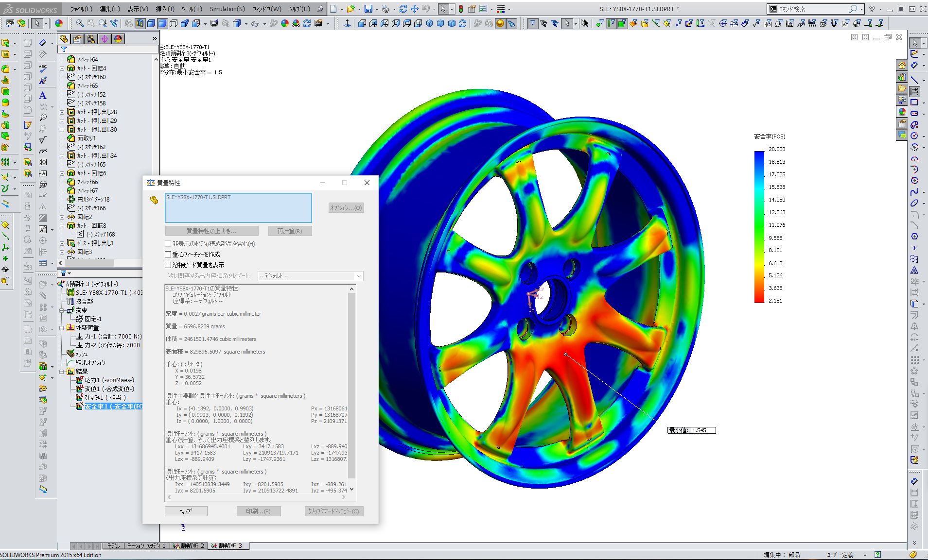
Task: Switch to the 静解析 2 tab
Action: (189, 546)
